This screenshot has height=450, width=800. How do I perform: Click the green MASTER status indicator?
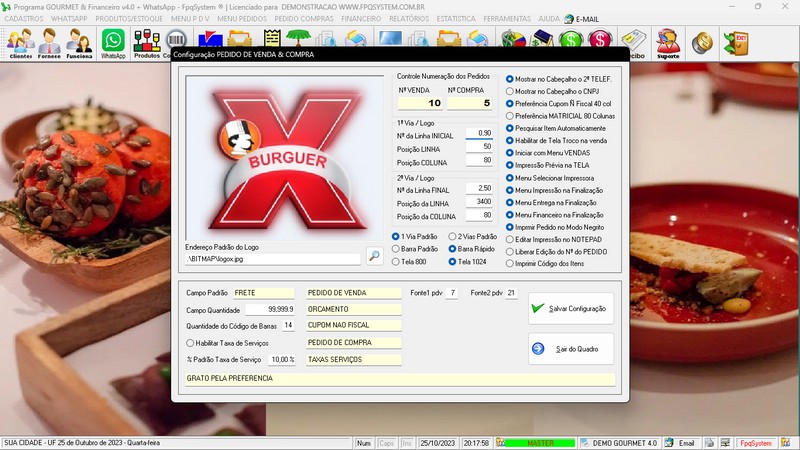pyautogui.click(x=540, y=443)
